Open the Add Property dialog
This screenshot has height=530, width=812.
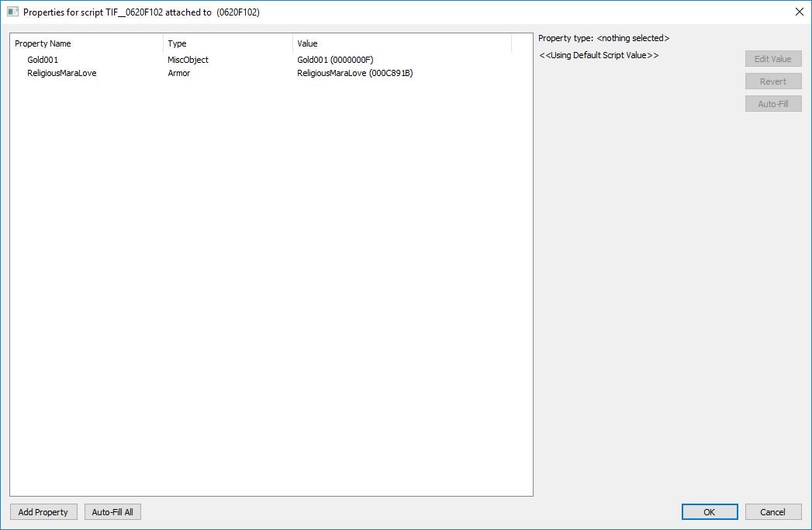coord(43,512)
